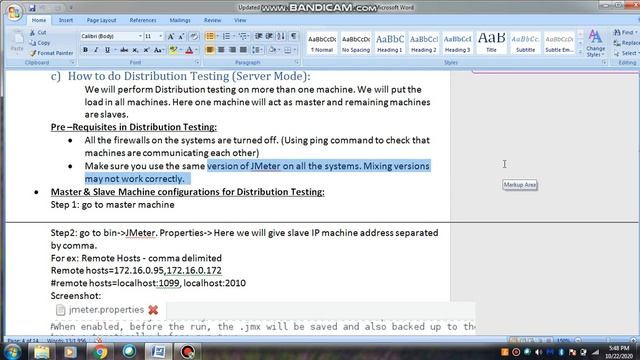Open Change Styles
640x360 pixels.
[596, 43]
